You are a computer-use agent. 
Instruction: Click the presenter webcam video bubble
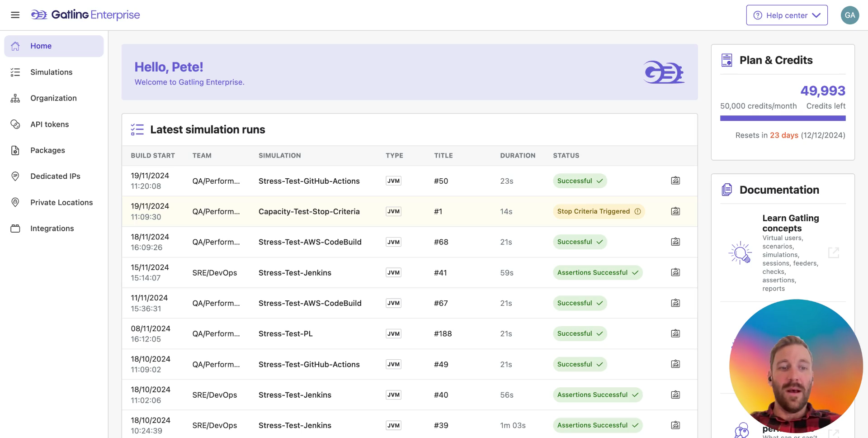coord(796,367)
